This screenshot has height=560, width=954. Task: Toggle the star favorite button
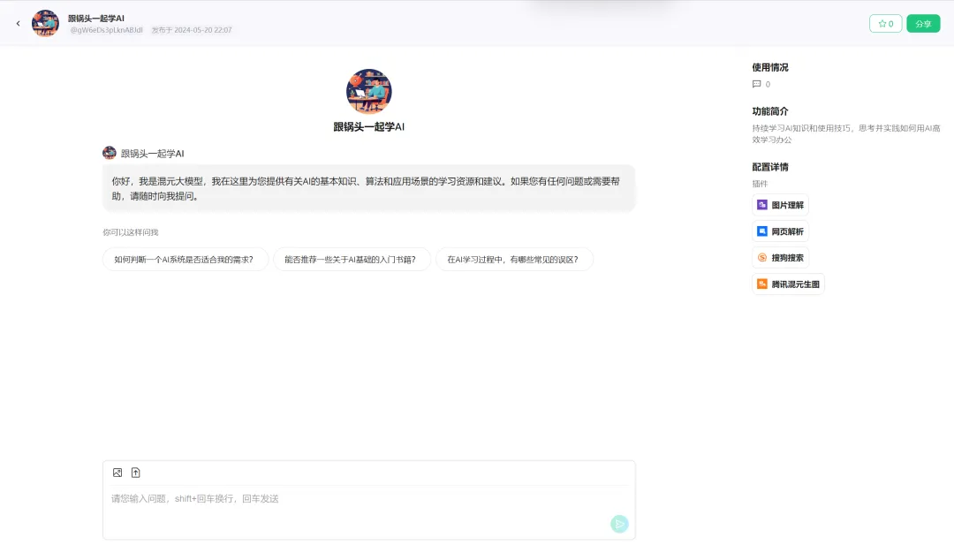pos(885,24)
